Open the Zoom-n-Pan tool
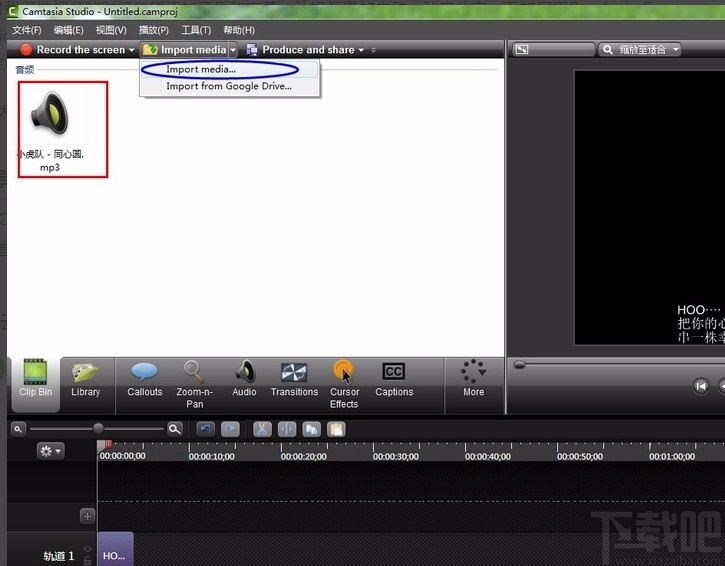Screen dimensions: 725x566 click(x=195, y=383)
